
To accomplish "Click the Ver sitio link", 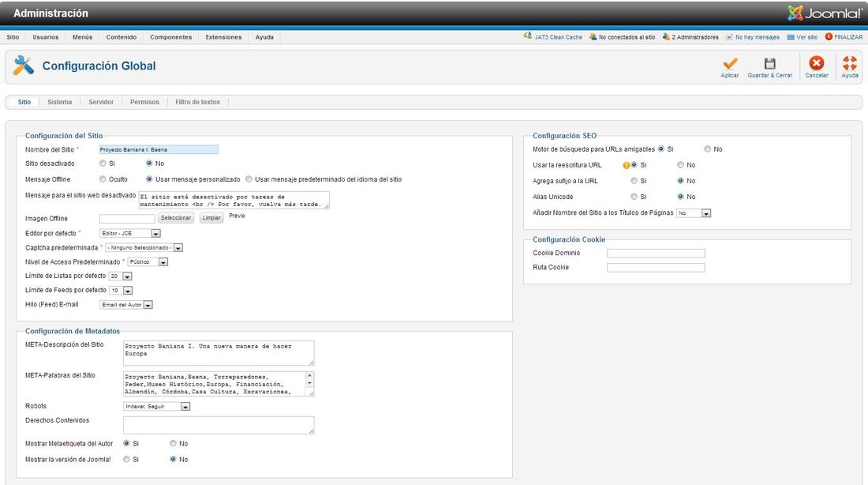I will coord(806,37).
